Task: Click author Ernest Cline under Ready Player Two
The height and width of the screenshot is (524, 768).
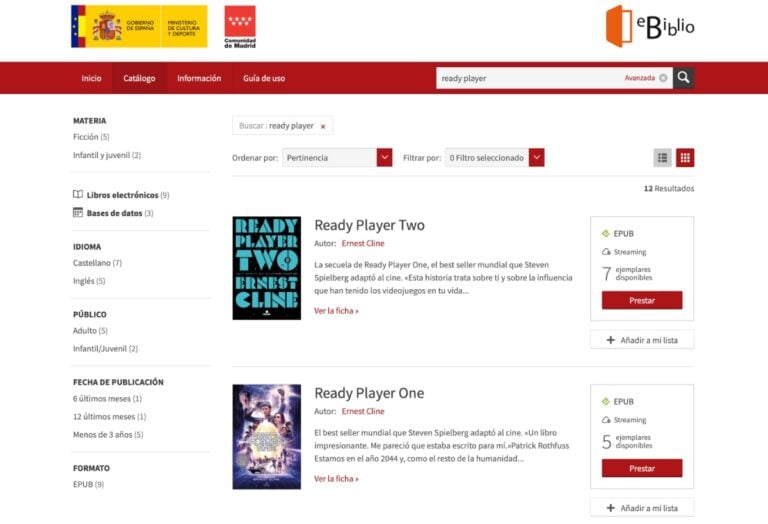Action: tap(363, 243)
